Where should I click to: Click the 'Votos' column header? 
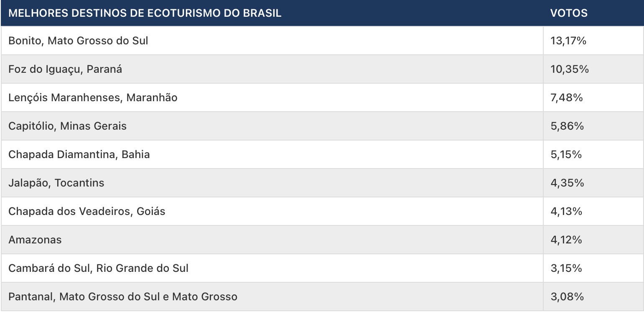coord(569,13)
